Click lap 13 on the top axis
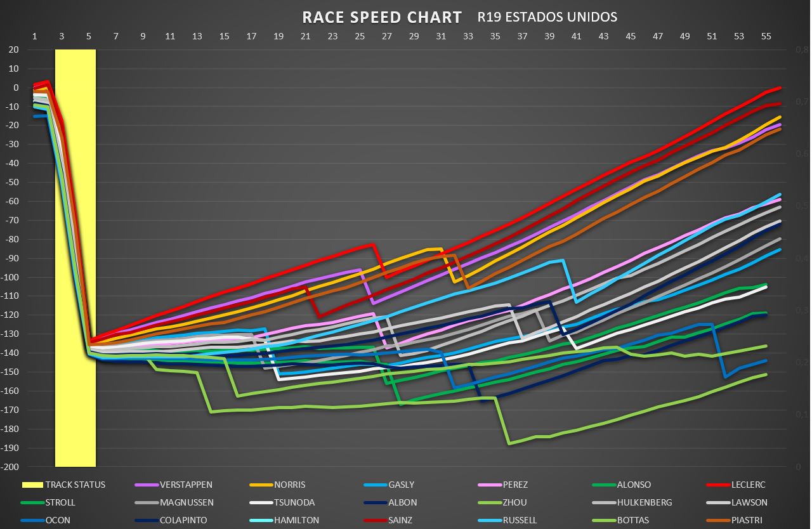 [x=197, y=37]
